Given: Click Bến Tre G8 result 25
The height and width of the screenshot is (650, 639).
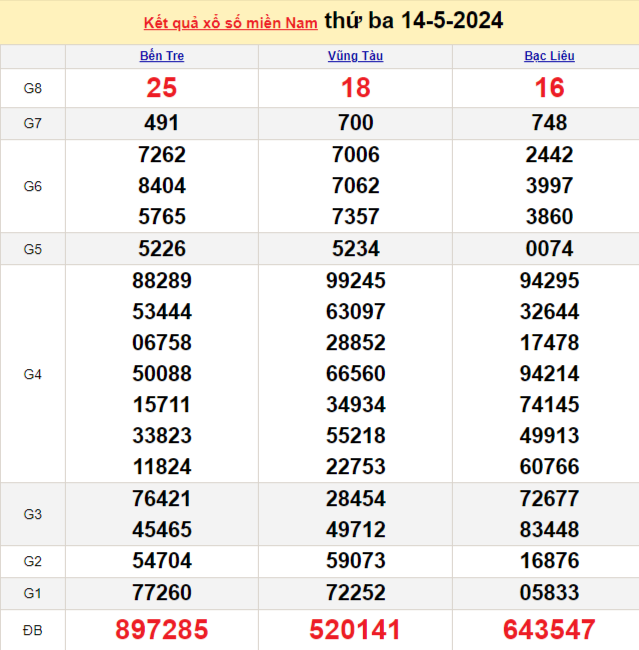Looking at the screenshot, I should (162, 88).
